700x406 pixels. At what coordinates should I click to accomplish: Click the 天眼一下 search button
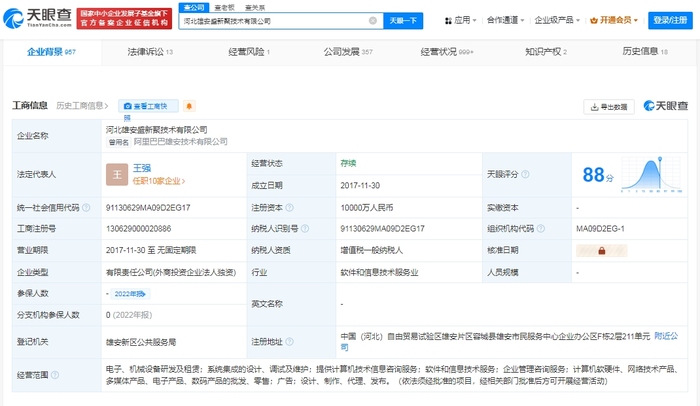tap(403, 21)
